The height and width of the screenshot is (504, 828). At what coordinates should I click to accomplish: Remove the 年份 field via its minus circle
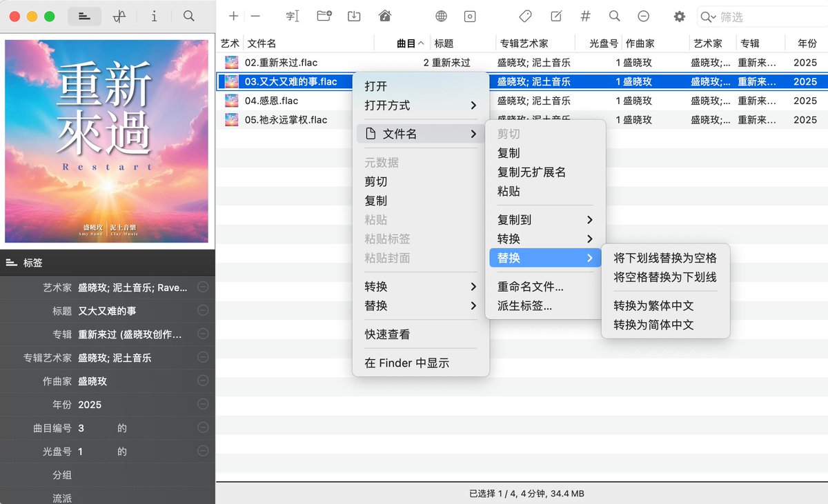[203, 404]
